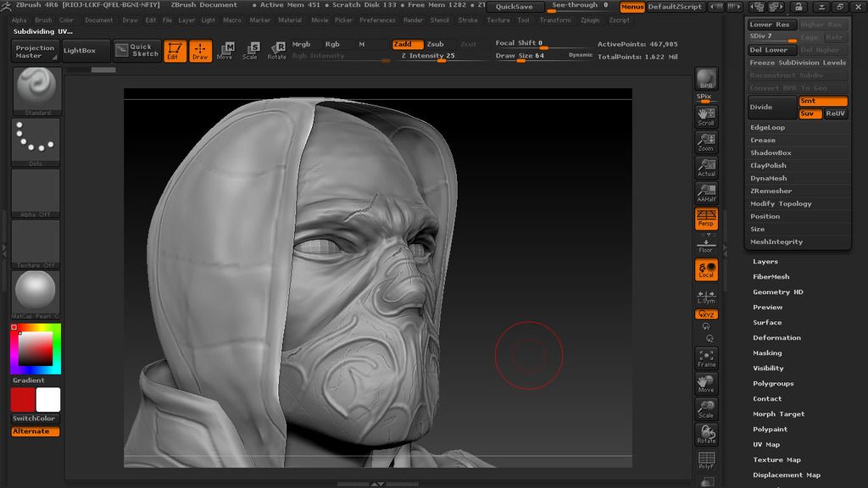
Task: Enable the Mrgb paint mode
Action: [x=301, y=44]
